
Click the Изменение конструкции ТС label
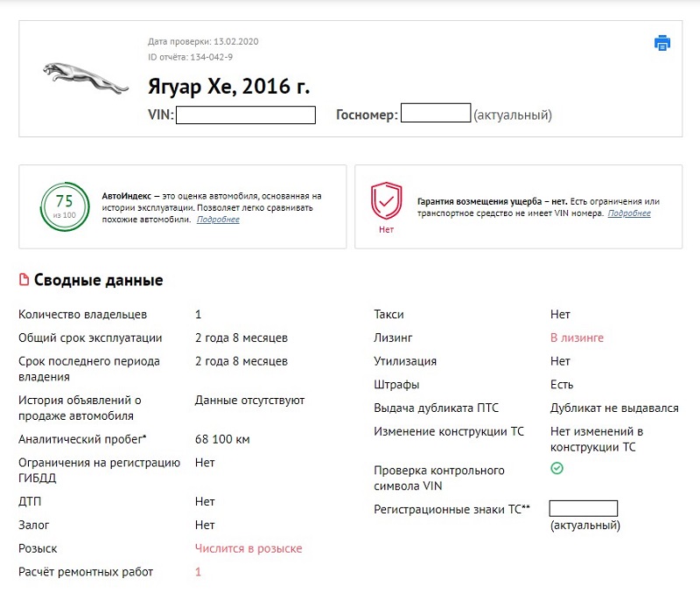pos(449,431)
